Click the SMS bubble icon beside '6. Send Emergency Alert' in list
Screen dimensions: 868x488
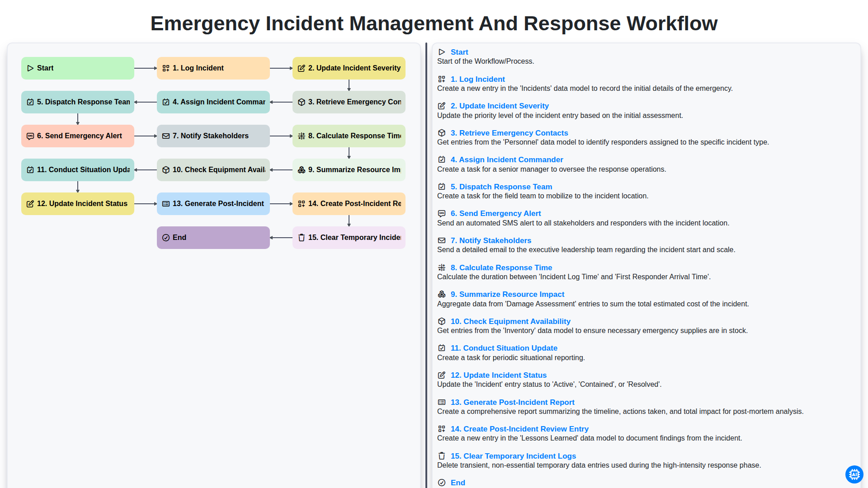click(x=442, y=213)
